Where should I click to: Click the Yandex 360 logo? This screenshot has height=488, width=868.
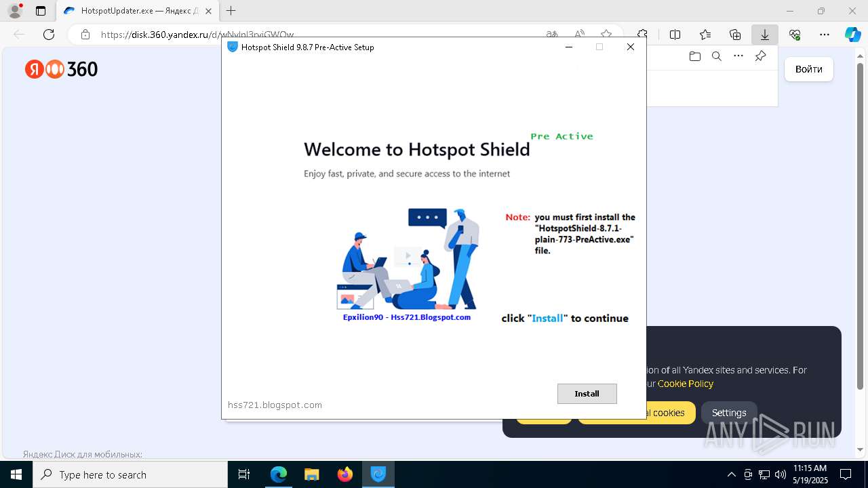[x=62, y=69]
